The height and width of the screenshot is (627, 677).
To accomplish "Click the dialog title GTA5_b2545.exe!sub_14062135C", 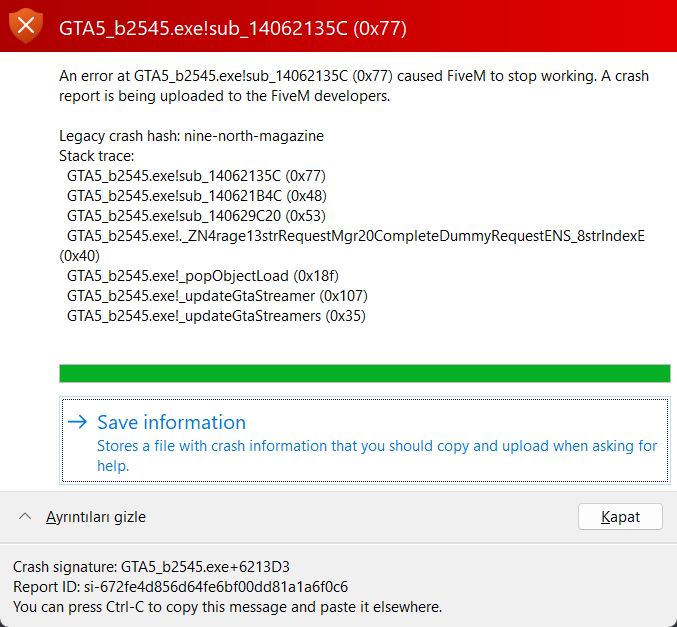I will click(x=232, y=28).
